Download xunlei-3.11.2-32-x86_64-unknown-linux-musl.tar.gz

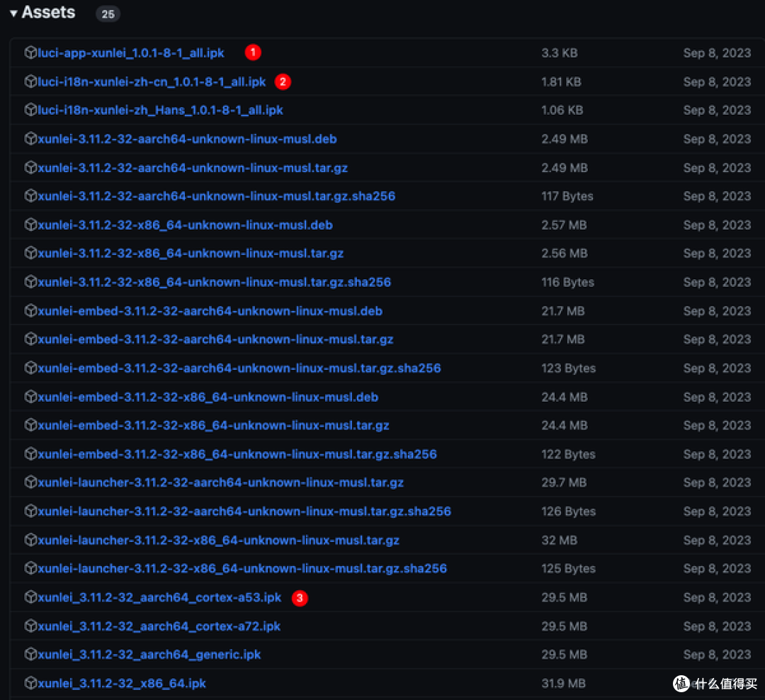(191, 254)
